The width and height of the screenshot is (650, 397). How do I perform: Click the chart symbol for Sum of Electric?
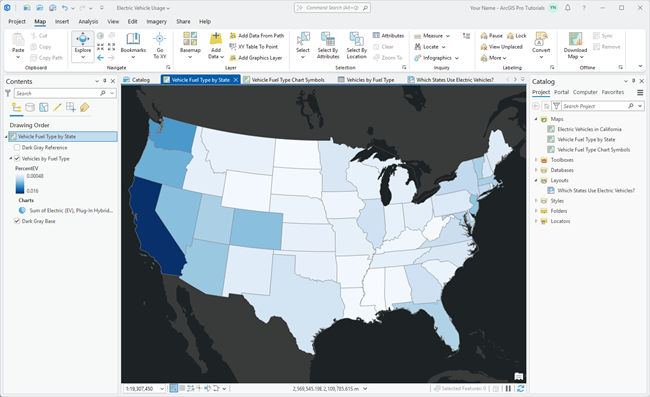click(22, 211)
